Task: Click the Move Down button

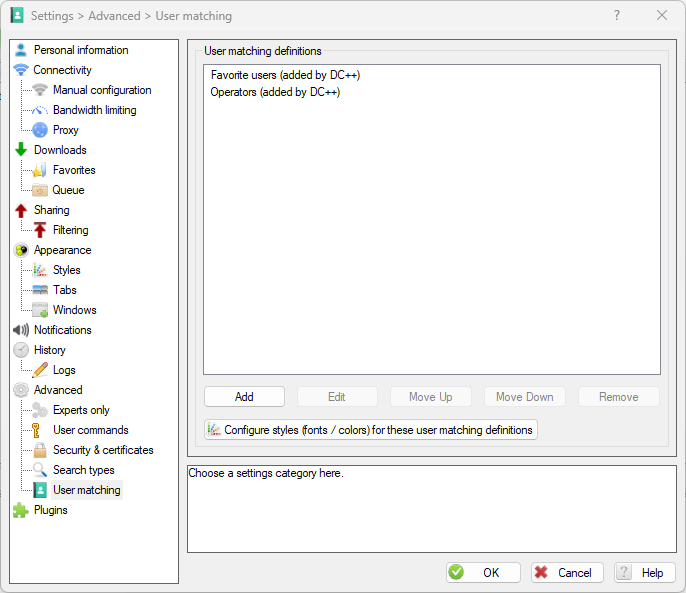Action: pyautogui.click(x=525, y=397)
